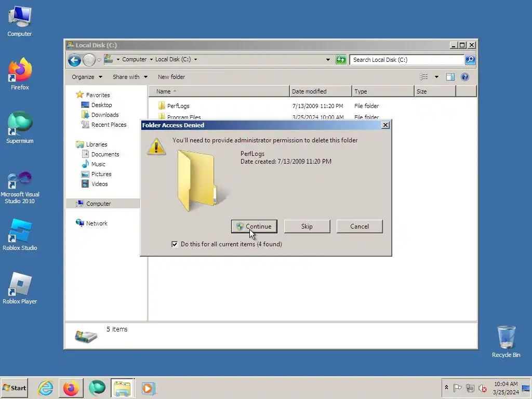Image resolution: width=532 pixels, height=399 pixels.
Task: Launch Internet Explorer from the taskbar
Action: click(46, 388)
